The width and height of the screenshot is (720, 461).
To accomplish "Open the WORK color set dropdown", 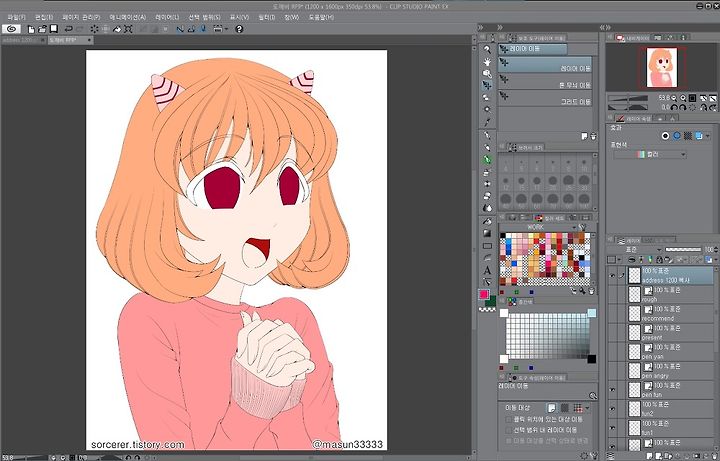I will 574,227.
